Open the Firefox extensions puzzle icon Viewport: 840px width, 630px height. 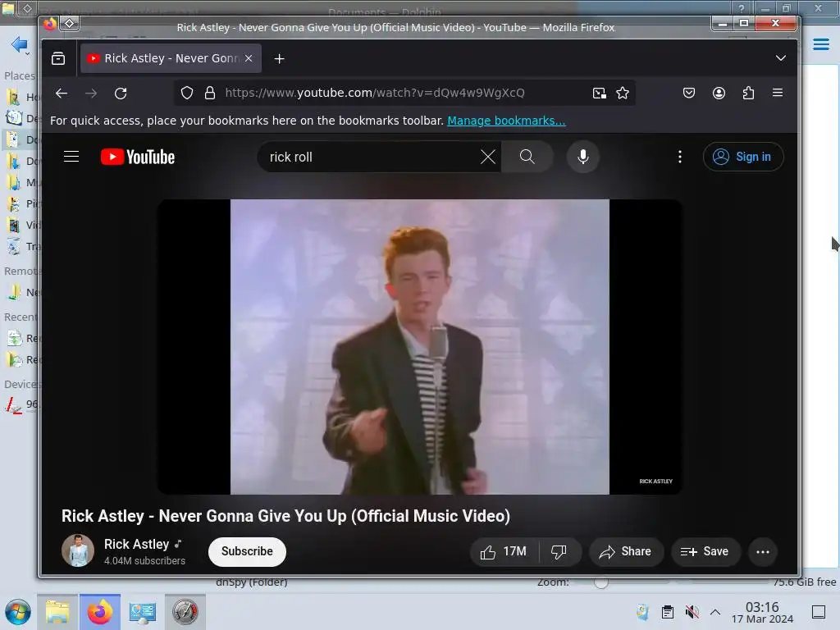pyautogui.click(x=748, y=94)
